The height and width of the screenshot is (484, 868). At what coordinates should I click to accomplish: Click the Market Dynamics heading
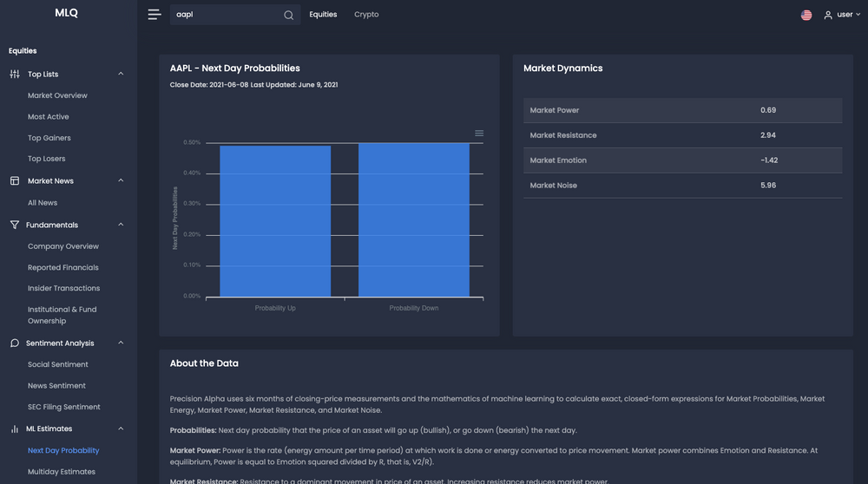563,68
